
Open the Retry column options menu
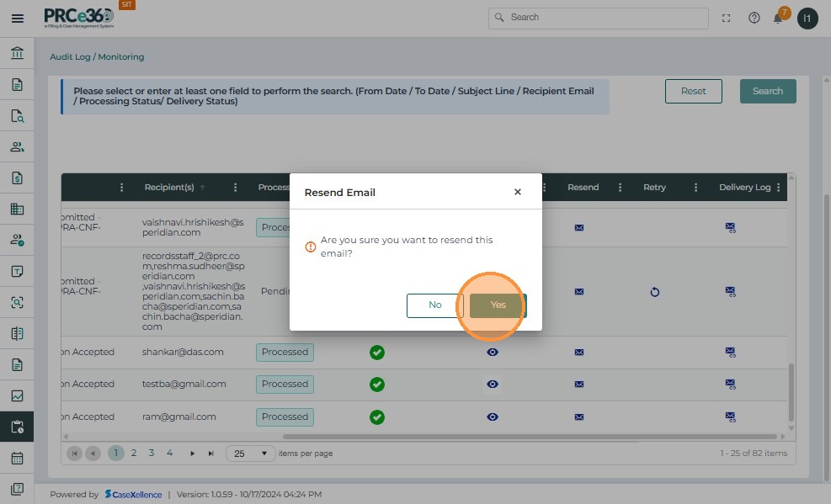pos(695,188)
